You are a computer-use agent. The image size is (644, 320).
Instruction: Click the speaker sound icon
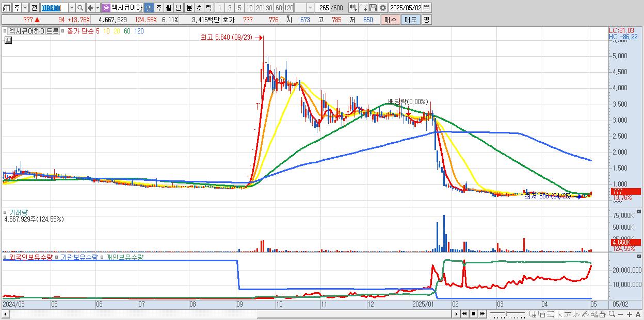[x=90, y=8]
